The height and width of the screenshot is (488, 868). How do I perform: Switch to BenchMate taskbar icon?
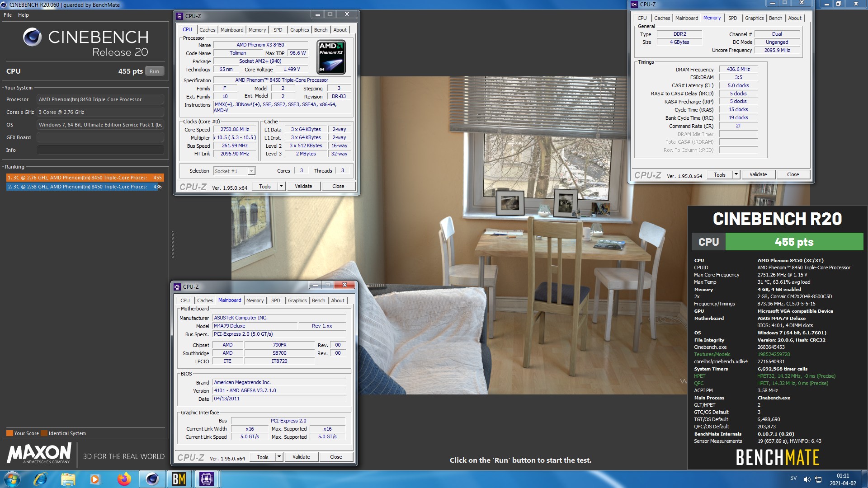point(179,479)
